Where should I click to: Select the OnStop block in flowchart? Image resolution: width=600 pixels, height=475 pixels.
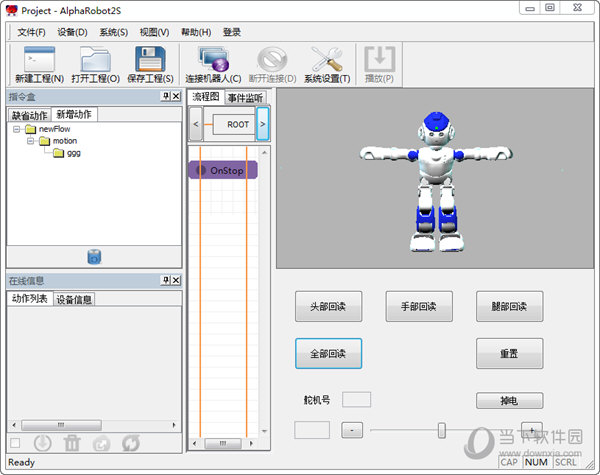pos(223,170)
